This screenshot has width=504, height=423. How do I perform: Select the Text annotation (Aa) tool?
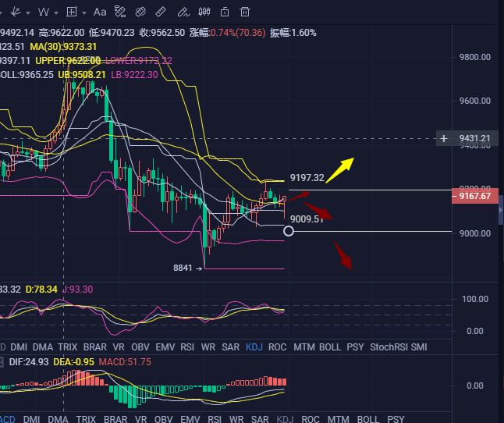tap(100, 12)
